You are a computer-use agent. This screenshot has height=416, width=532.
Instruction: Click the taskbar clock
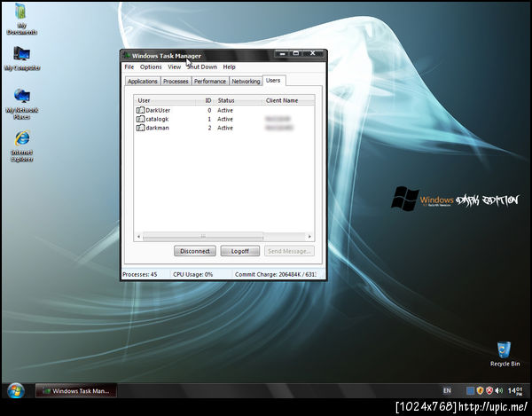point(515,391)
